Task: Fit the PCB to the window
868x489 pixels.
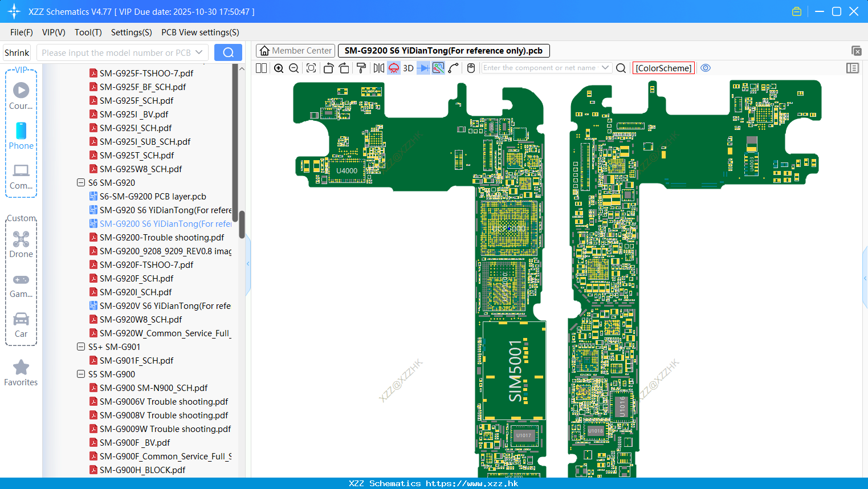Action: [x=311, y=68]
